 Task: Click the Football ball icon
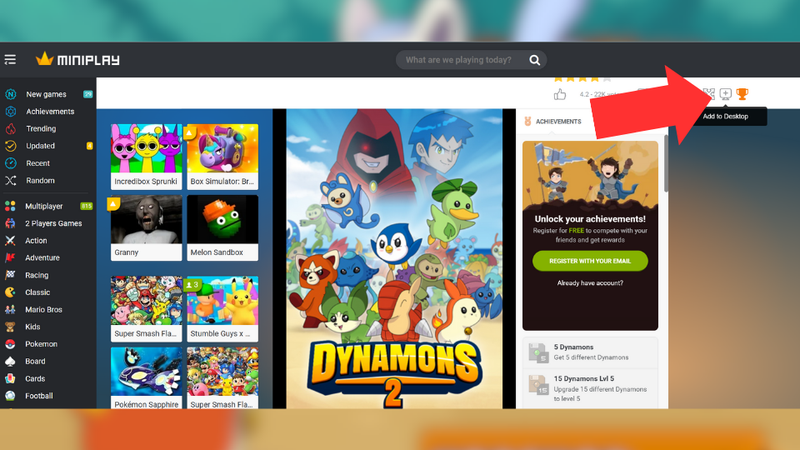[10, 396]
